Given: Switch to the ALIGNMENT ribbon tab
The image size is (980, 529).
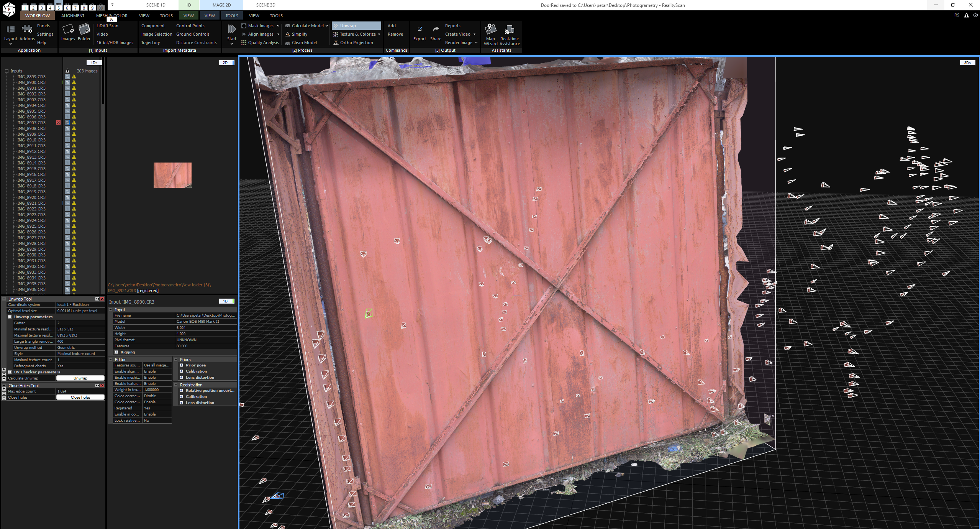Looking at the screenshot, I should coord(73,16).
